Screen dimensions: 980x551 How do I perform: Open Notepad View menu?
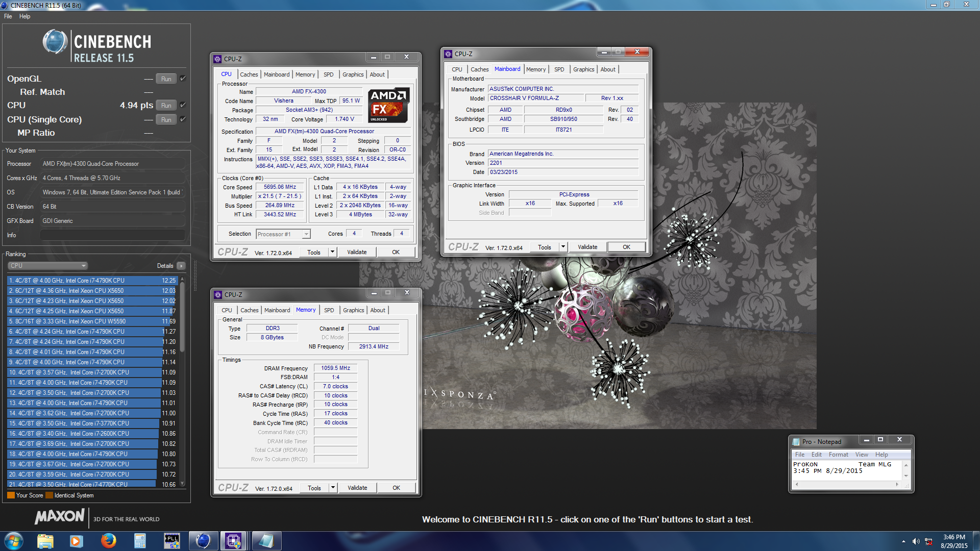(x=862, y=455)
